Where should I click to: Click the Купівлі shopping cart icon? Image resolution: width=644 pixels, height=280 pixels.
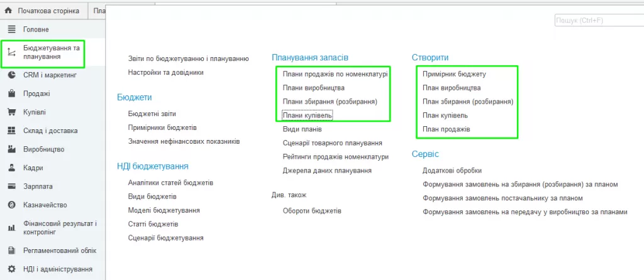pos(12,112)
